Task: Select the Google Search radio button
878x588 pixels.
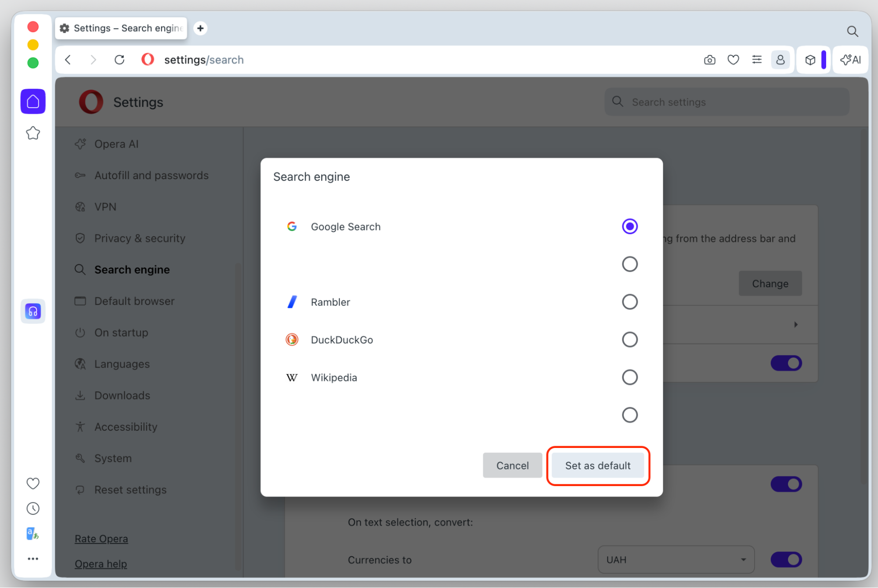Action: [629, 227]
